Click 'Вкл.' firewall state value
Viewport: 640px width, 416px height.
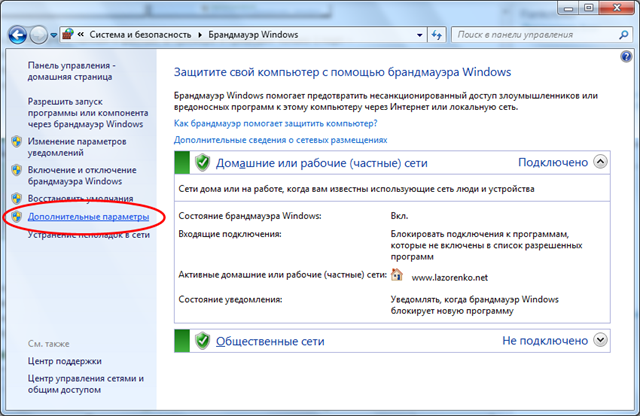click(x=399, y=216)
